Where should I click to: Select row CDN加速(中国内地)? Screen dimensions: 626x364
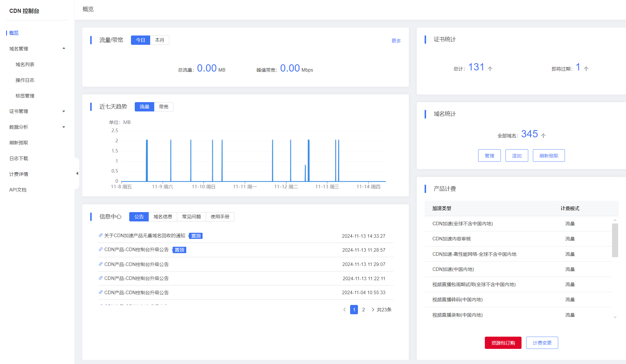tap(518, 269)
